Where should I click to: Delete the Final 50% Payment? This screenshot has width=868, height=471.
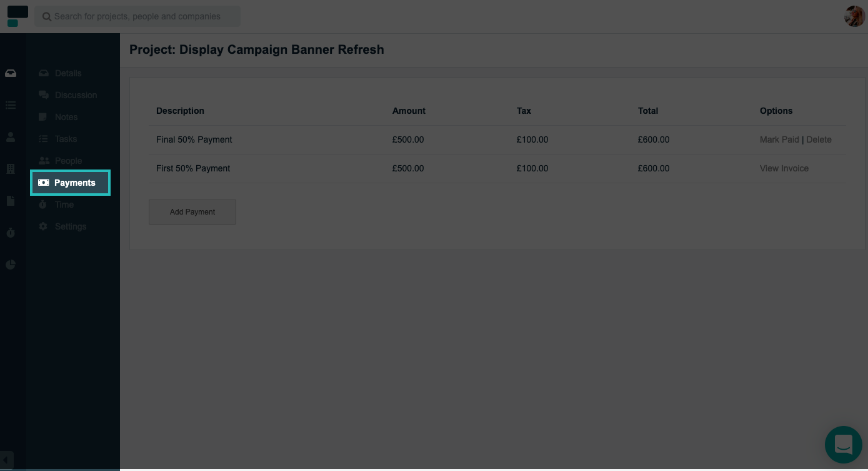pos(819,139)
